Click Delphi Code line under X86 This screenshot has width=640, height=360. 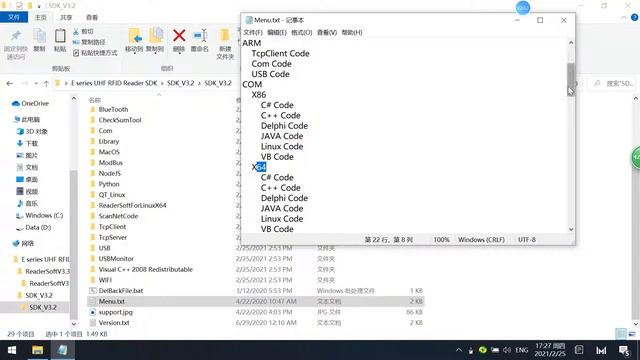tap(284, 126)
